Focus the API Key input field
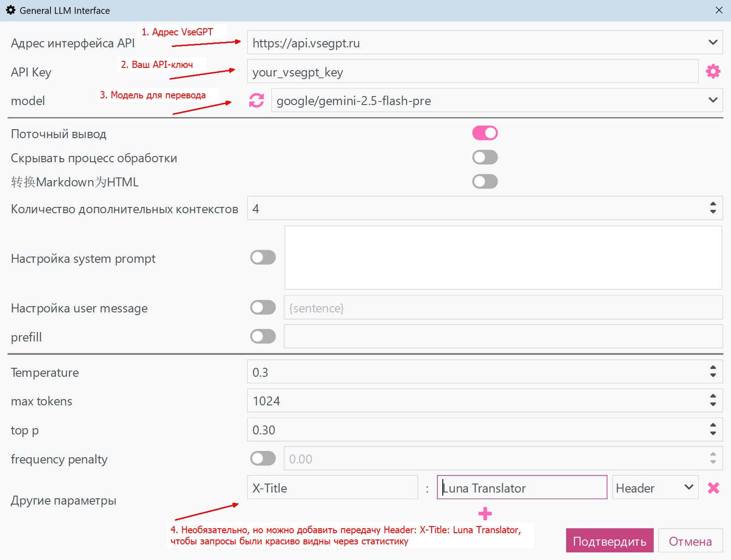This screenshot has height=560, width=731. click(473, 72)
